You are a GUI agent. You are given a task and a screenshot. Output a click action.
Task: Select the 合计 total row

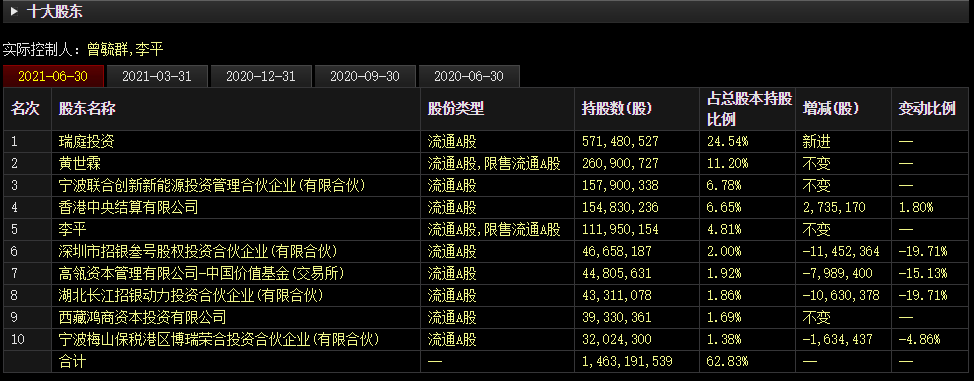click(486, 361)
